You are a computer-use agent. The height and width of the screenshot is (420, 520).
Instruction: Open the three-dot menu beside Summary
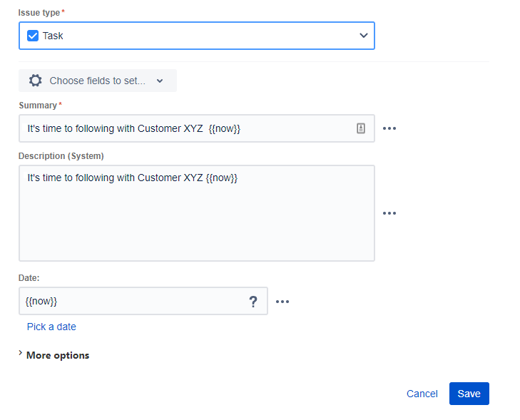(389, 128)
